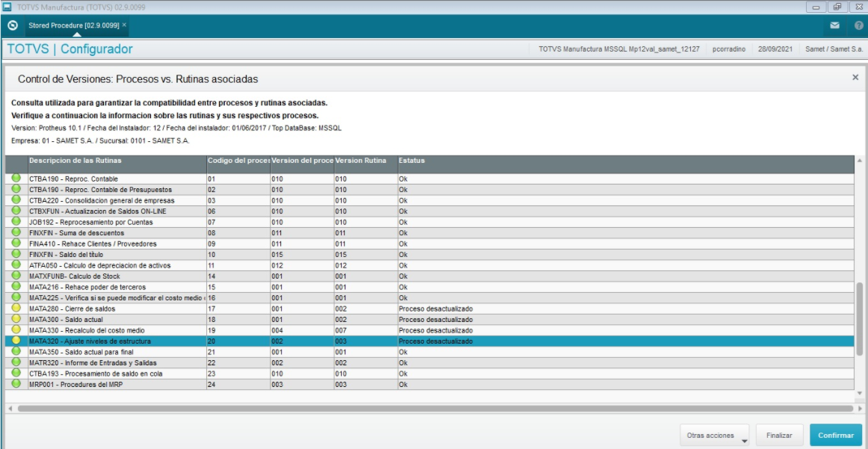Select row MRP001 - Procedures del MRP
868x449 pixels.
[430, 384]
